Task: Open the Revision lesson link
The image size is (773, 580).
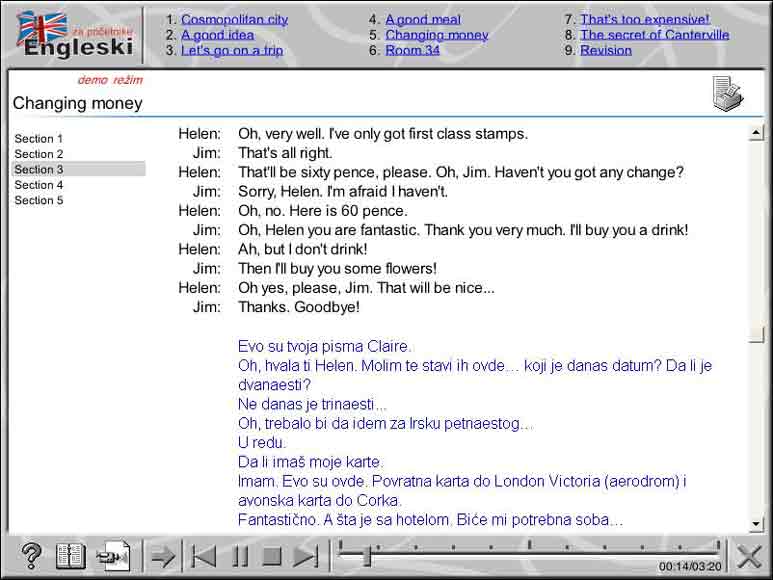Action: [606, 50]
